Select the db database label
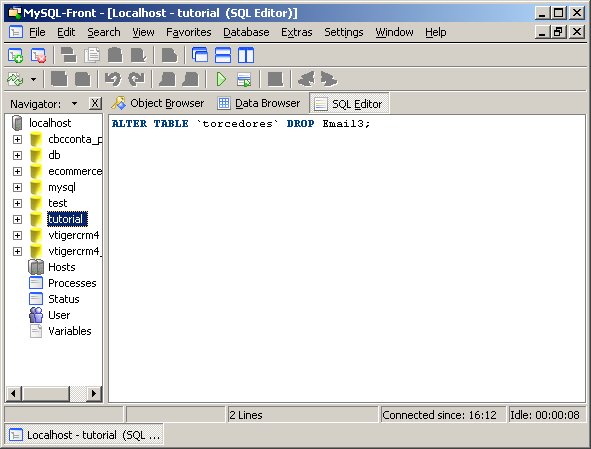Image resolution: width=591 pixels, height=449 pixels. [54, 155]
